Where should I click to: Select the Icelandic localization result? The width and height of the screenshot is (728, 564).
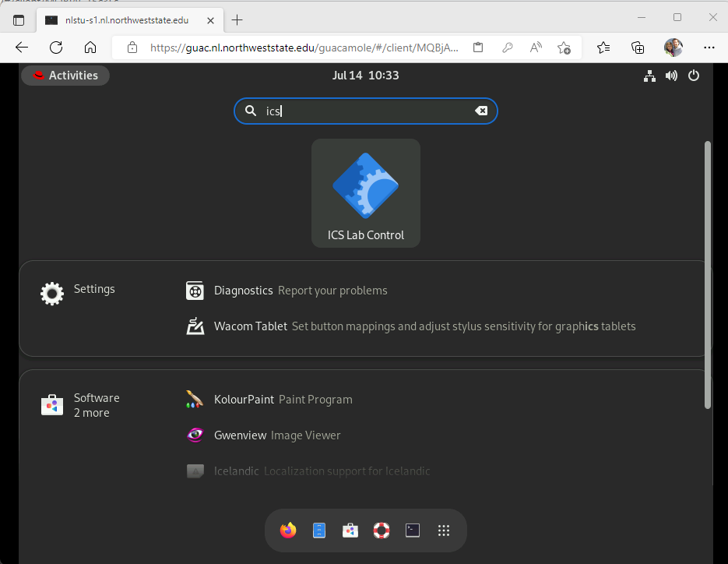pos(308,471)
